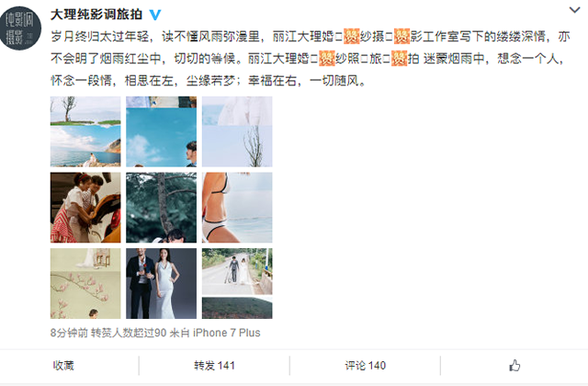The image size is (588, 386).
Task: Click the thumbs-up like icon
Action: click(x=514, y=366)
